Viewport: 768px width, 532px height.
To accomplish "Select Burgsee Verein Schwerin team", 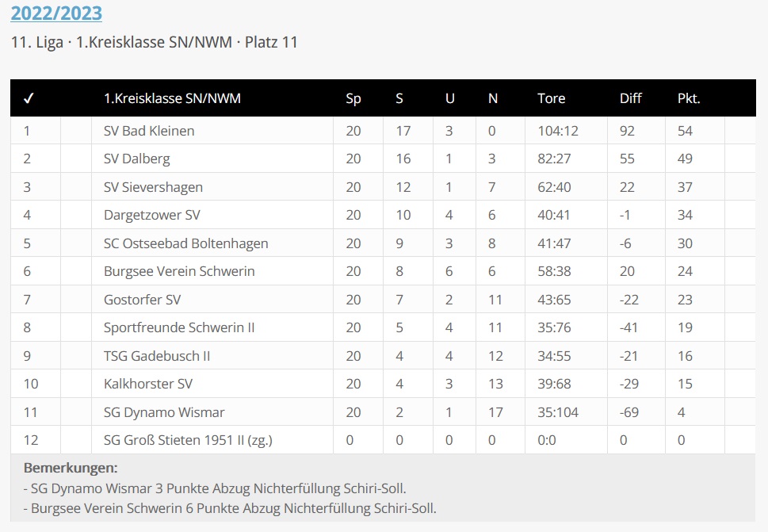I will pyautogui.click(x=179, y=271).
